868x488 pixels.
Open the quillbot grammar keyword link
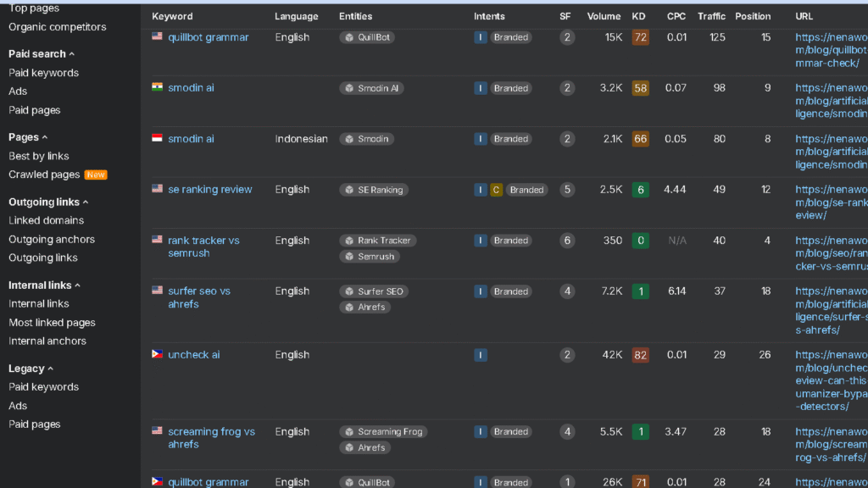pyautogui.click(x=209, y=36)
